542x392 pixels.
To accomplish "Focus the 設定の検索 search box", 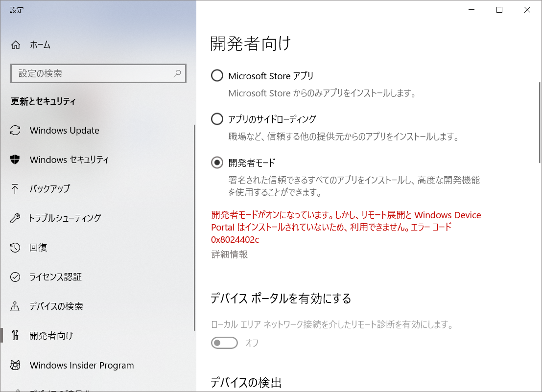I will coord(98,73).
